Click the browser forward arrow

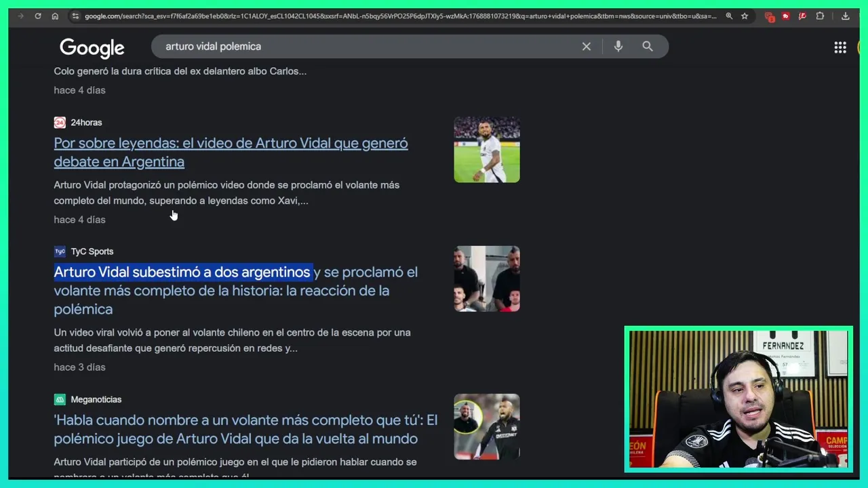point(20,16)
